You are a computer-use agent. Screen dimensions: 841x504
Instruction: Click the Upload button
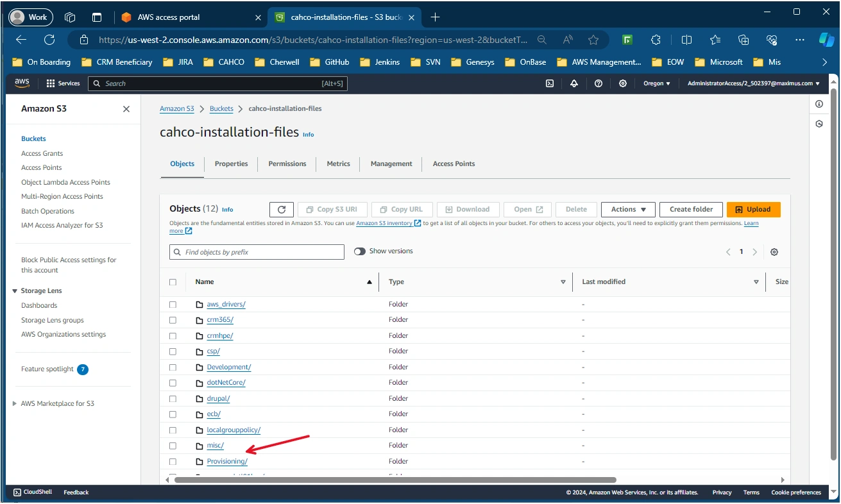pos(754,210)
